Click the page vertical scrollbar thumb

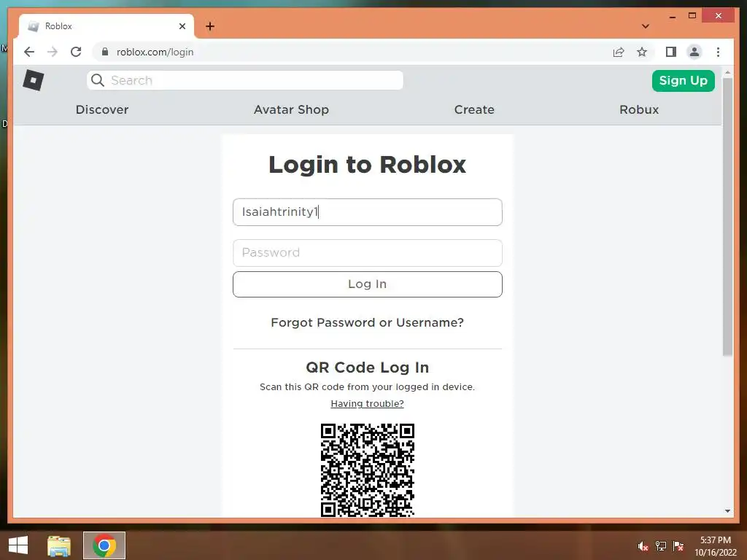point(727,217)
